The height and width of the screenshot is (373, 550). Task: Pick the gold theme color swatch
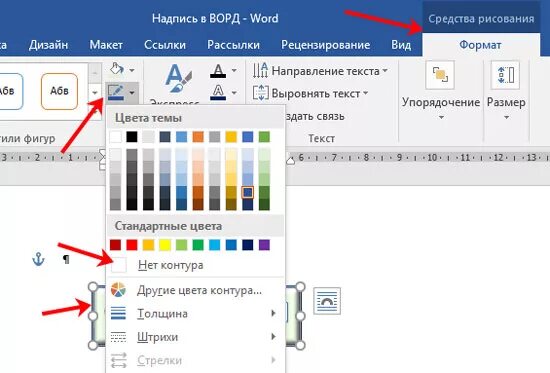[x=231, y=137]
